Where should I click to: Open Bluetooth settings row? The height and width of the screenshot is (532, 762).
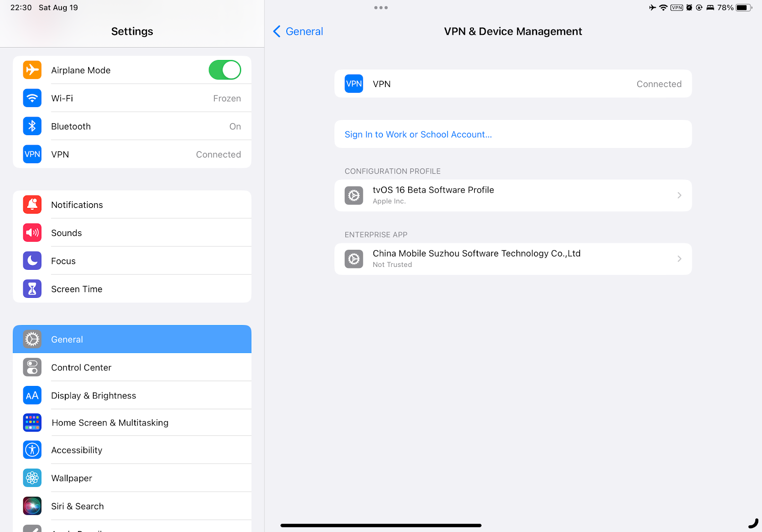(x=132, y=126)
